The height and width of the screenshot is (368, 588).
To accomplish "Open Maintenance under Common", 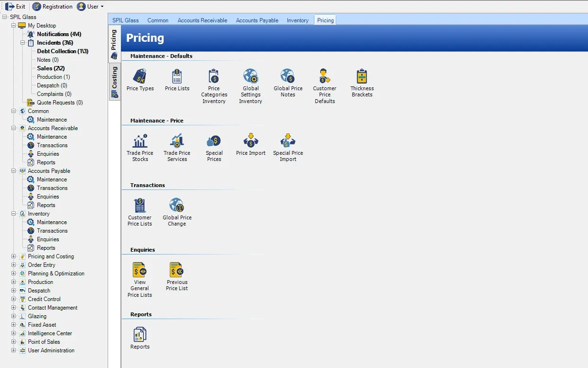I will pyautogui.click(x=52, y=120).
